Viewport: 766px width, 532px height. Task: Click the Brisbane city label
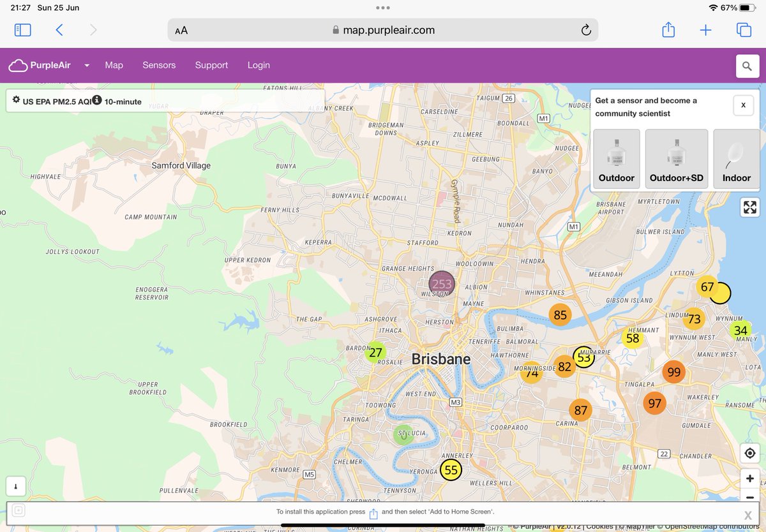coord(441,359)
